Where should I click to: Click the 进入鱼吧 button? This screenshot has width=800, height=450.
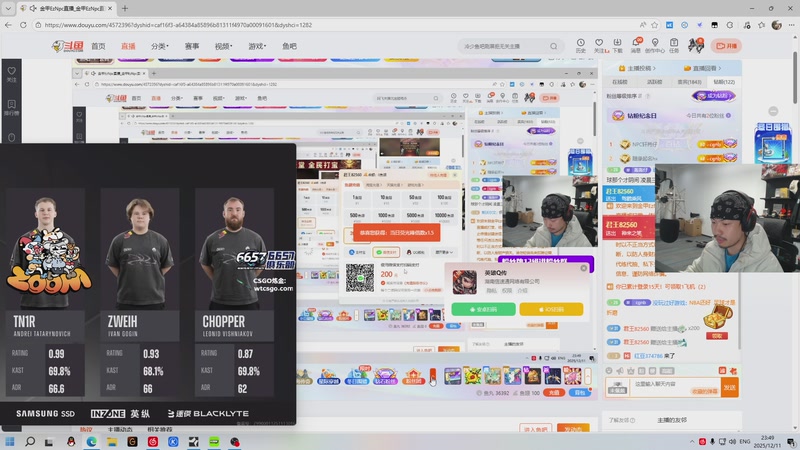[x=535, y=429]
